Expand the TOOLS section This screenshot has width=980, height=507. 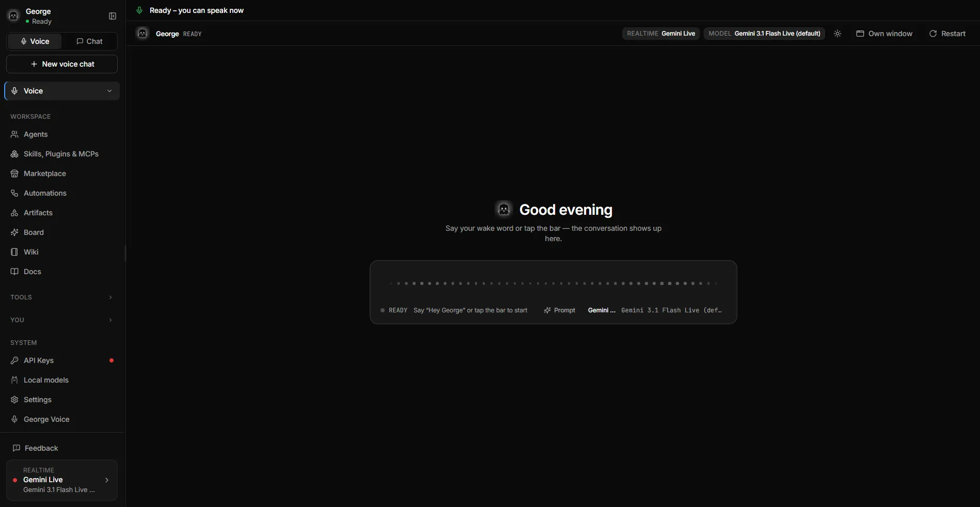pos(62,297)
